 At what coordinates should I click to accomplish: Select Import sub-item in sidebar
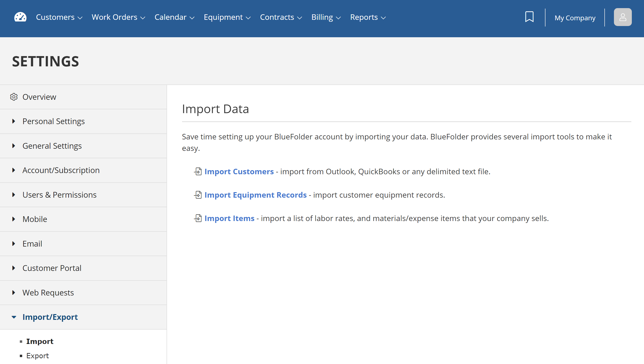coord(40,341)
